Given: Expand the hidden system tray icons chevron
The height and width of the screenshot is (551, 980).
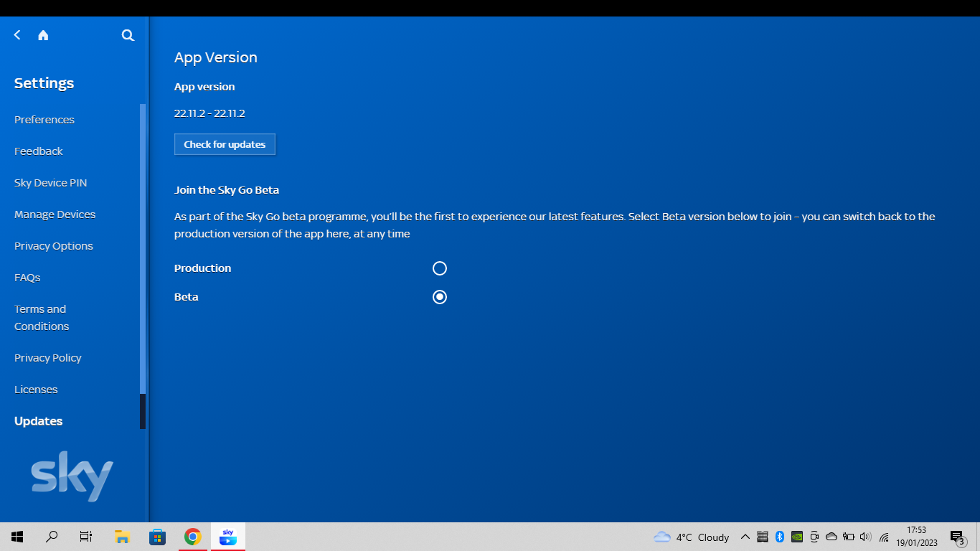Looking at the screenshot, I should point(745,537).
